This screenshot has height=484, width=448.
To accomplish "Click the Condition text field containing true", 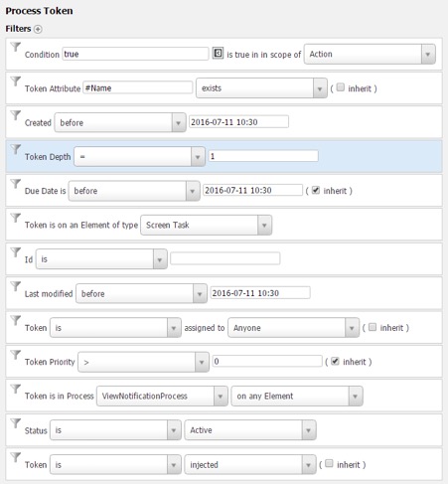I will [x=135, y=54].
